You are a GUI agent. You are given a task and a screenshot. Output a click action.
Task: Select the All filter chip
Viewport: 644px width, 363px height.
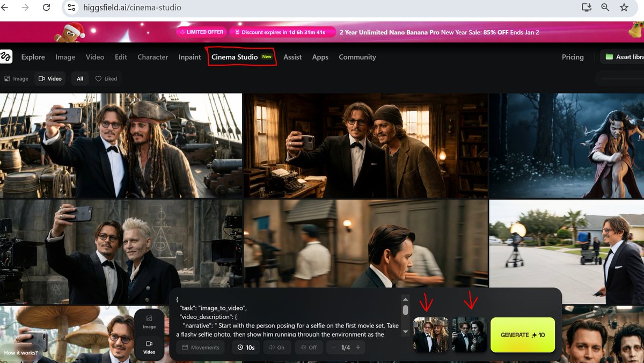pyautogui.click(x=80, y=78)
